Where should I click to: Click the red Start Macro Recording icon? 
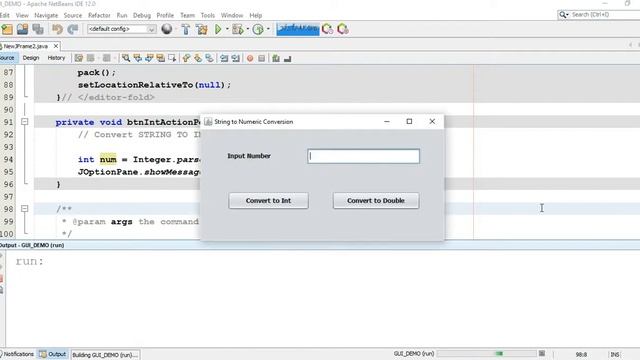pyautogui.click(x=250, y=58)
